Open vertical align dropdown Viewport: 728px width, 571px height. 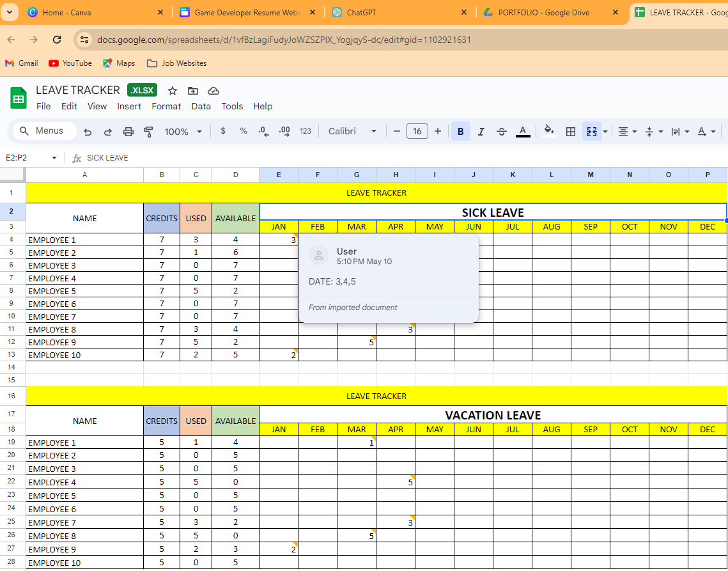(x=654, y=132)
